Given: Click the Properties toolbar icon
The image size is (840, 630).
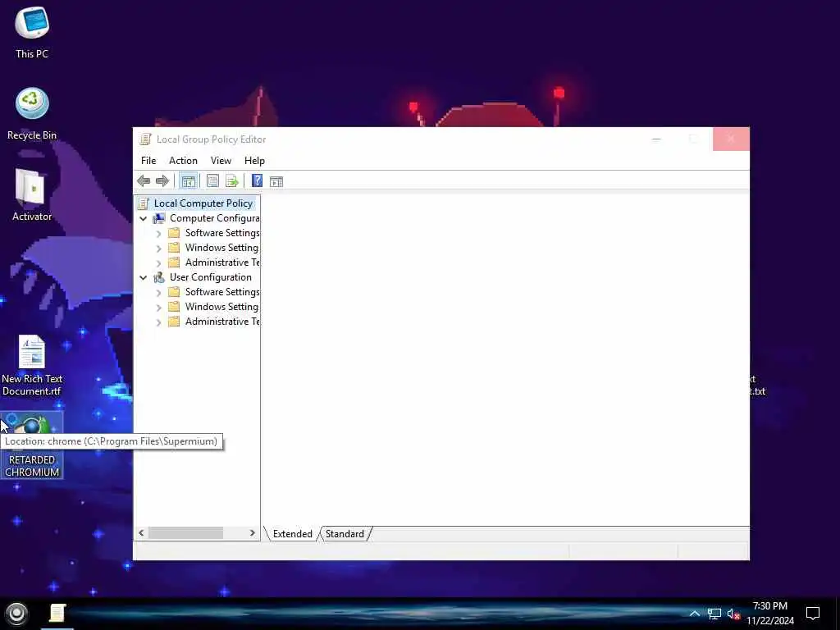Looking at the screenshot, I should click(x=212, y=181).
